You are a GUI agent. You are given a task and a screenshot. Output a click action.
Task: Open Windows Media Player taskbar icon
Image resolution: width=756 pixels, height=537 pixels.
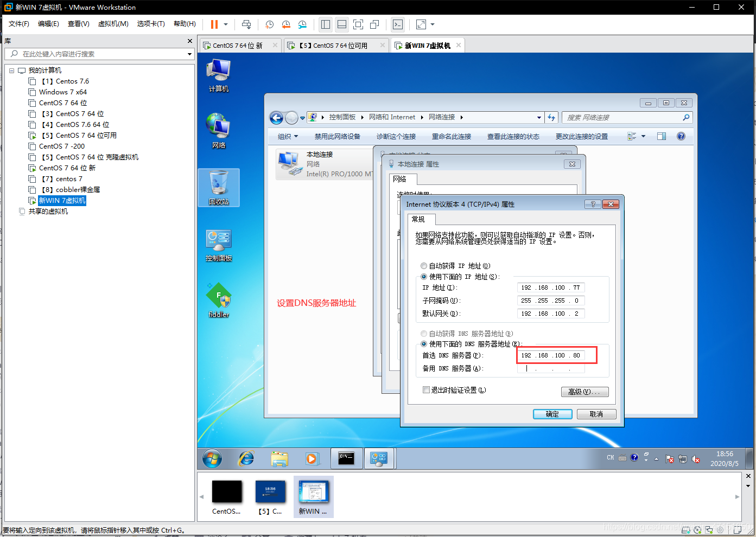click(312, 459)
